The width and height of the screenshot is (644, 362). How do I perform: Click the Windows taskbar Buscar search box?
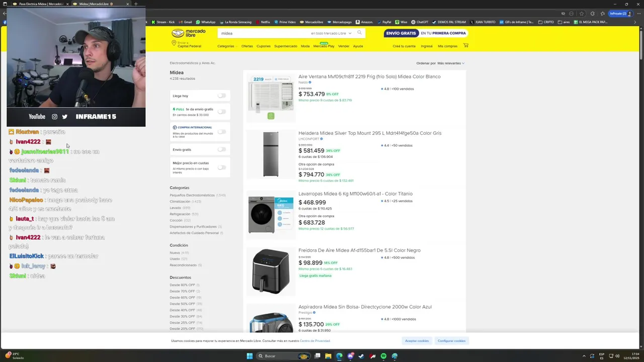pyautogui.click(x=282, y=356)
